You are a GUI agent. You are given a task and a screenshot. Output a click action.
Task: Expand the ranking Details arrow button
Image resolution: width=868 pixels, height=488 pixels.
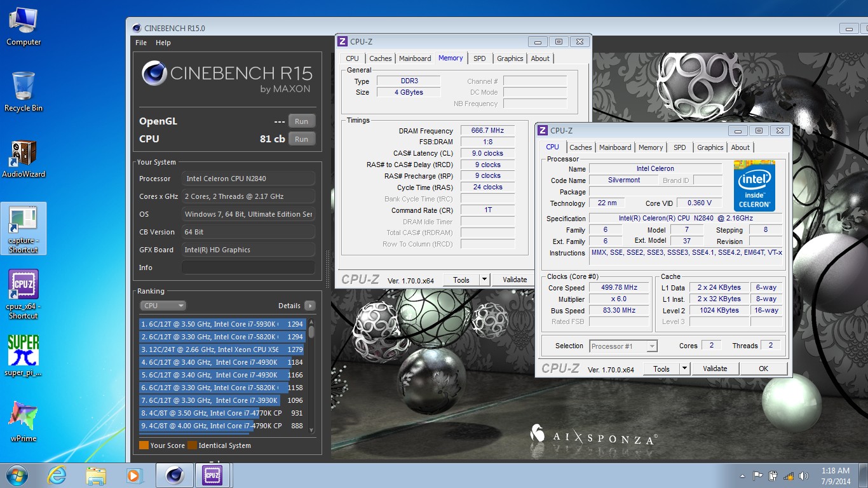click(x=309, y=306)
